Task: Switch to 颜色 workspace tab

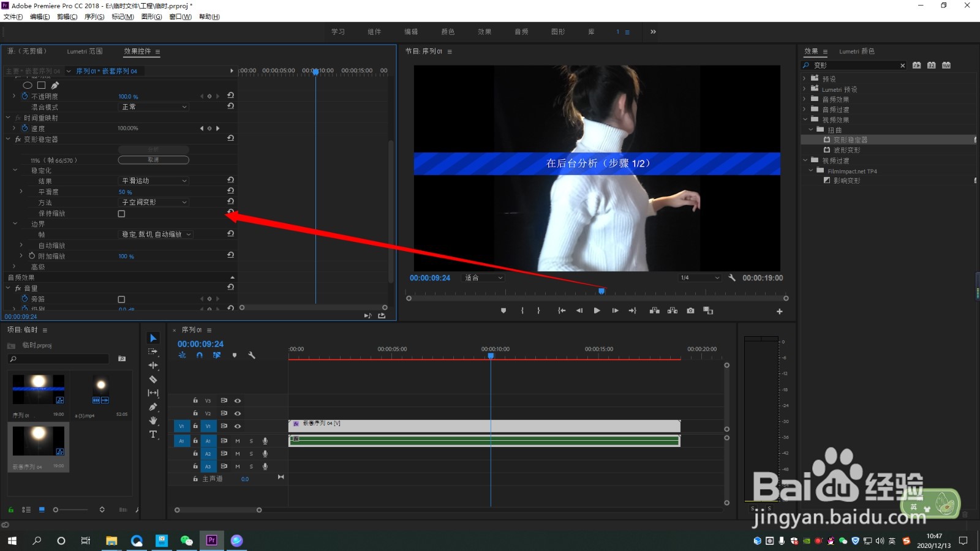Action: coord(448,32)
